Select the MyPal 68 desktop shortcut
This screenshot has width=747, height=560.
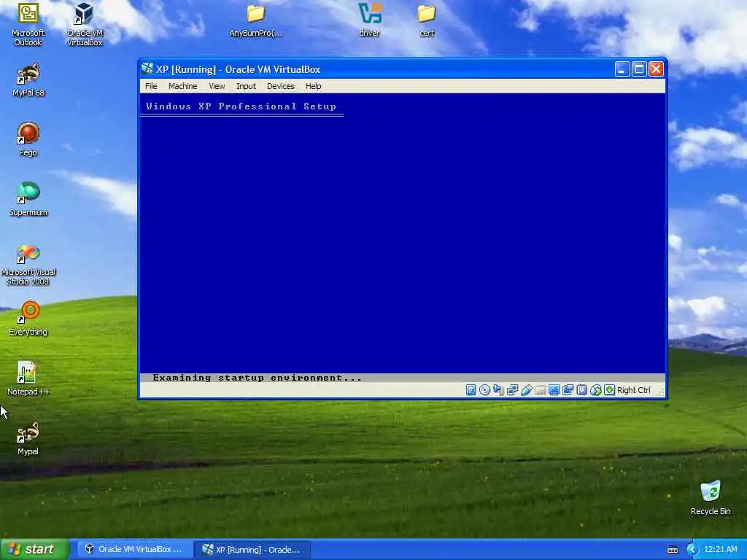point(28,80)
